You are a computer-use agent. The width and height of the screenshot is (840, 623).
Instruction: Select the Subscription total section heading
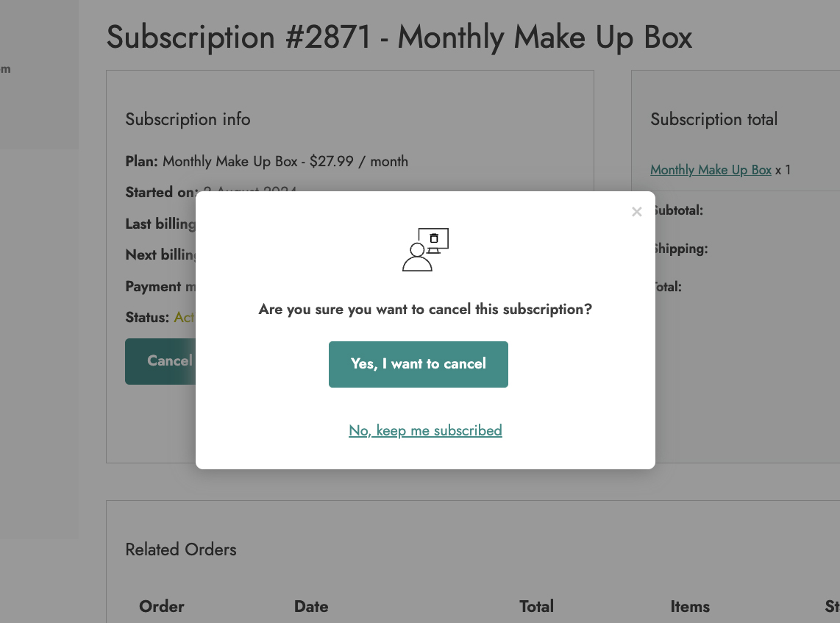pos(713,119)
